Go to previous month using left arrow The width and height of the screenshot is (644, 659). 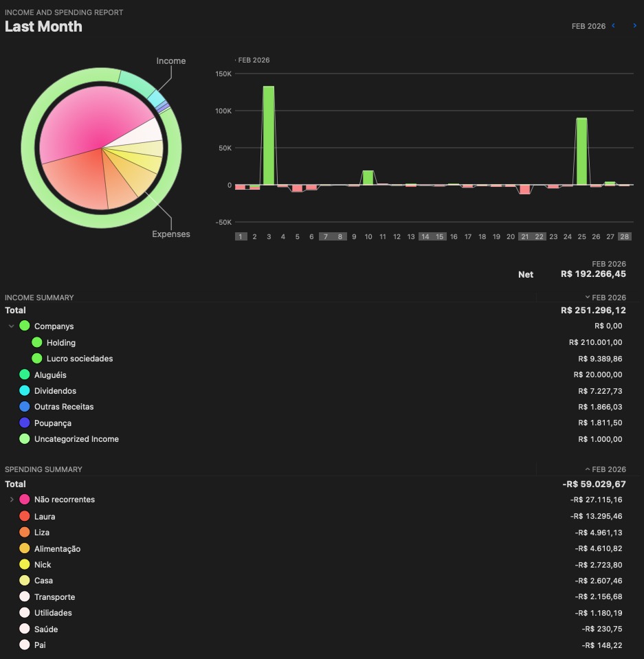click(614, 26)
